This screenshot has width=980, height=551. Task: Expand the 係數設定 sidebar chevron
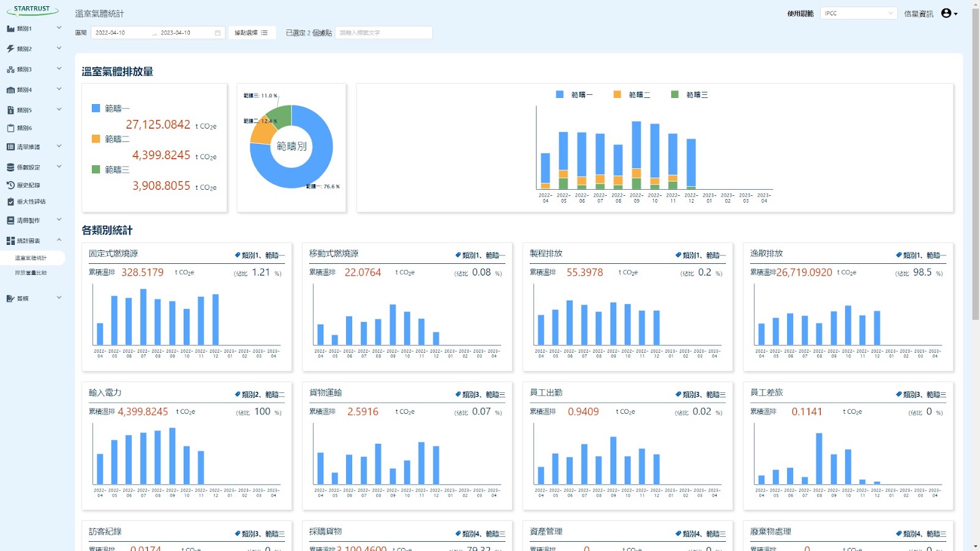point(59,167)
